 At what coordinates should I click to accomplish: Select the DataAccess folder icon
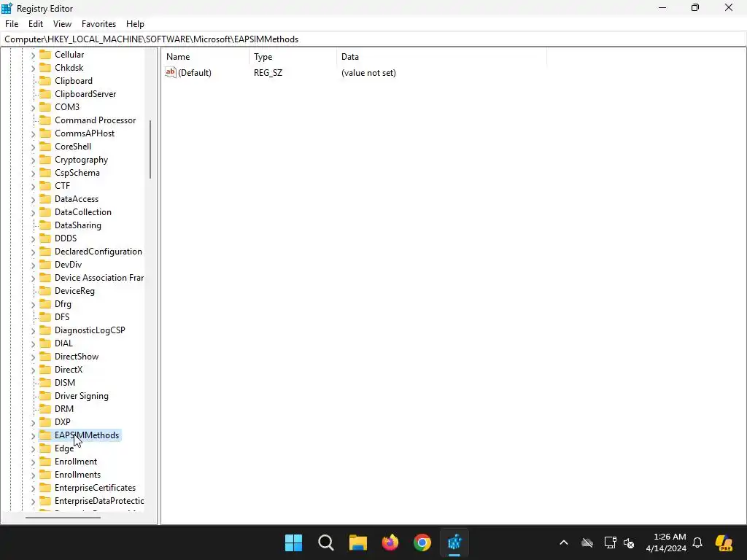(45, 199)
